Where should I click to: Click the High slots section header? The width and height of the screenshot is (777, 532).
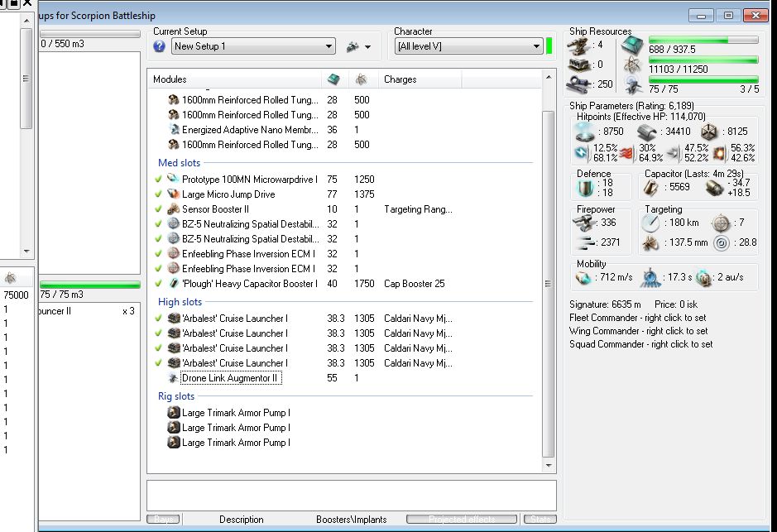180,302
